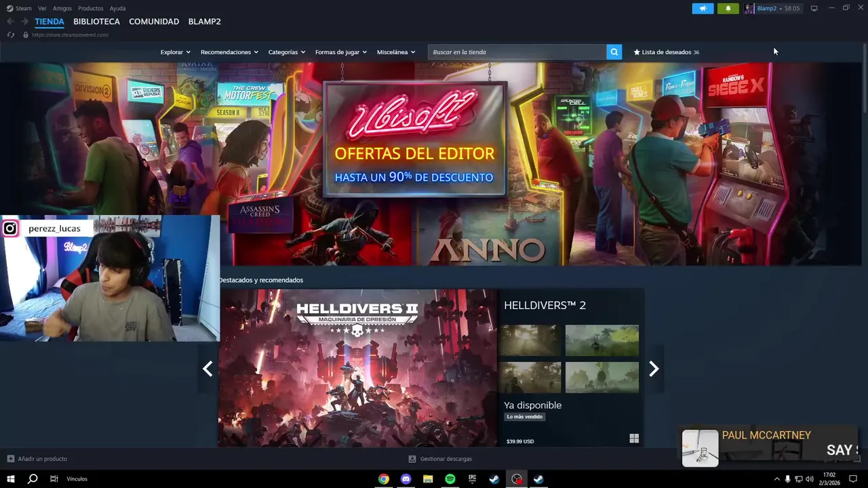This screenshot has width=868, height=488.
Task: Show previous featured game with left arrow
Action: [208, 369]
